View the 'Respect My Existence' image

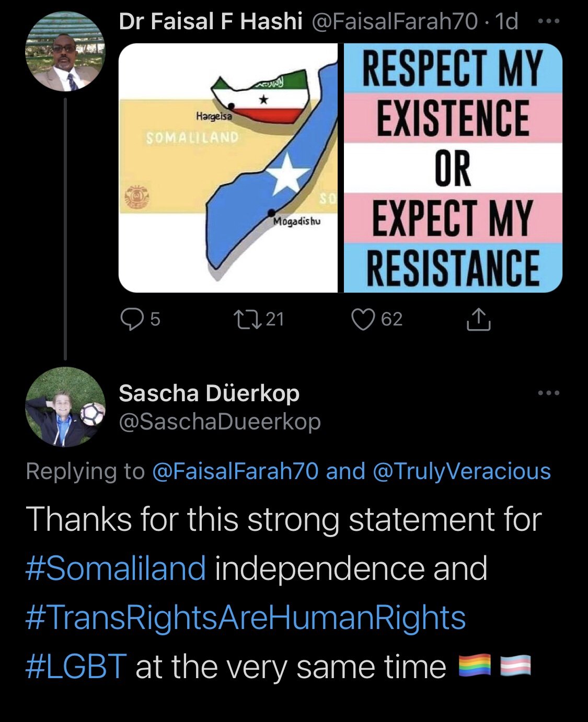pos(453,168)
